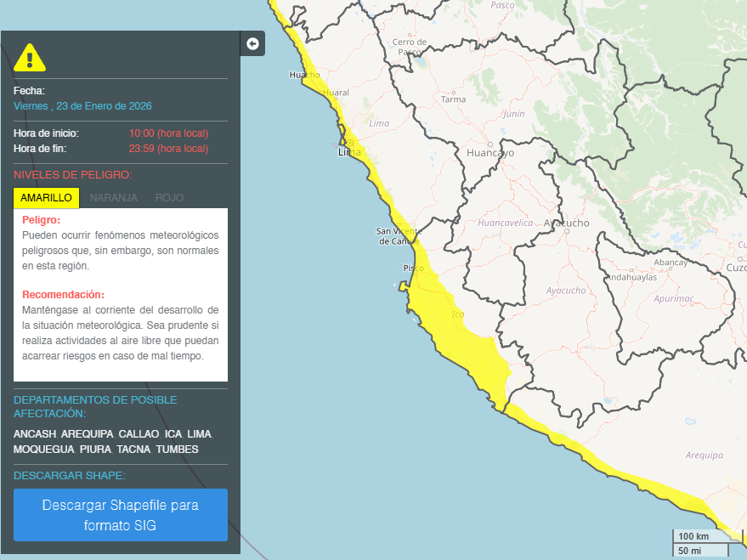Click the Descargar Shapefile para formato SIG button

click(x=121, y=515)
